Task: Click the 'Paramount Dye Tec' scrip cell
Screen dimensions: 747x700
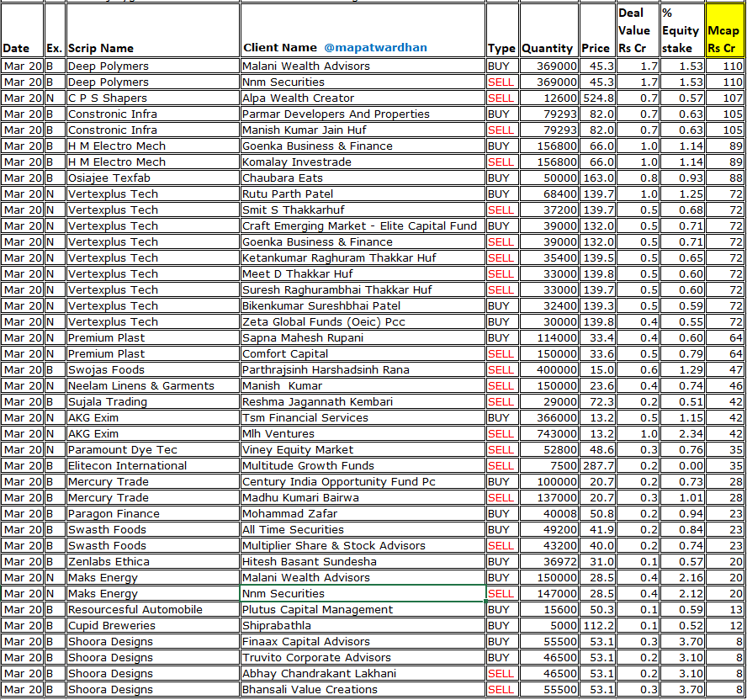Action: click(x=153, y=449)
